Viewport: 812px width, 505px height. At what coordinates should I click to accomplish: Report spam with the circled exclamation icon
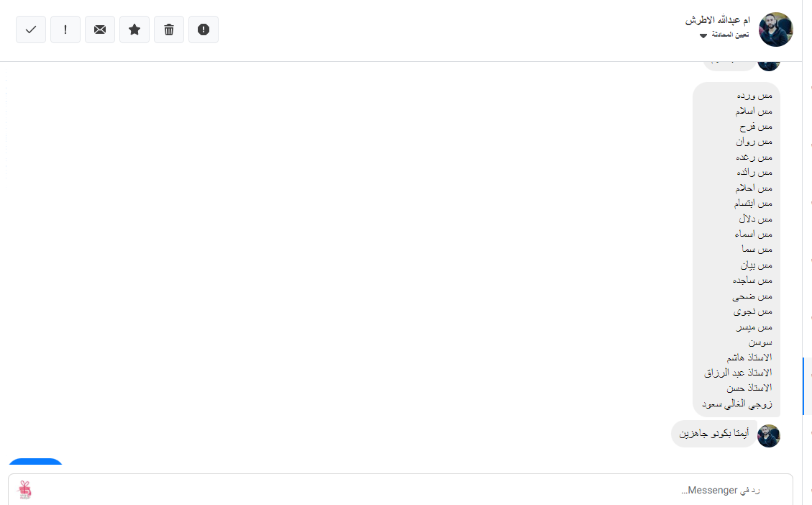click(204, 29)
